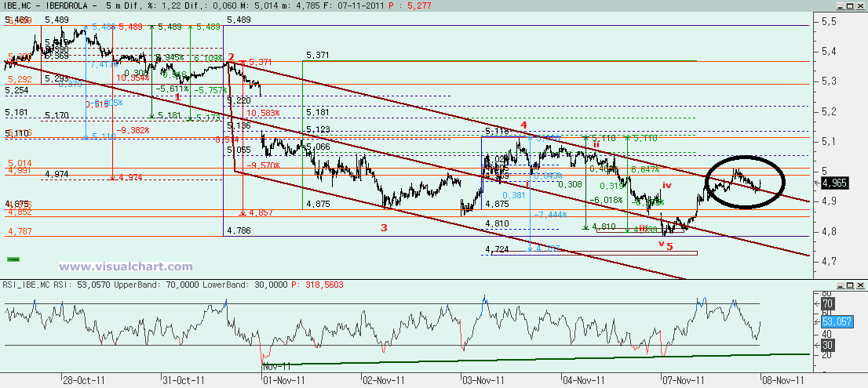Screen dimensions: 868x388
Task: Click the 31-Oct-11 date on time axis
Action: (x=183, y=381)
